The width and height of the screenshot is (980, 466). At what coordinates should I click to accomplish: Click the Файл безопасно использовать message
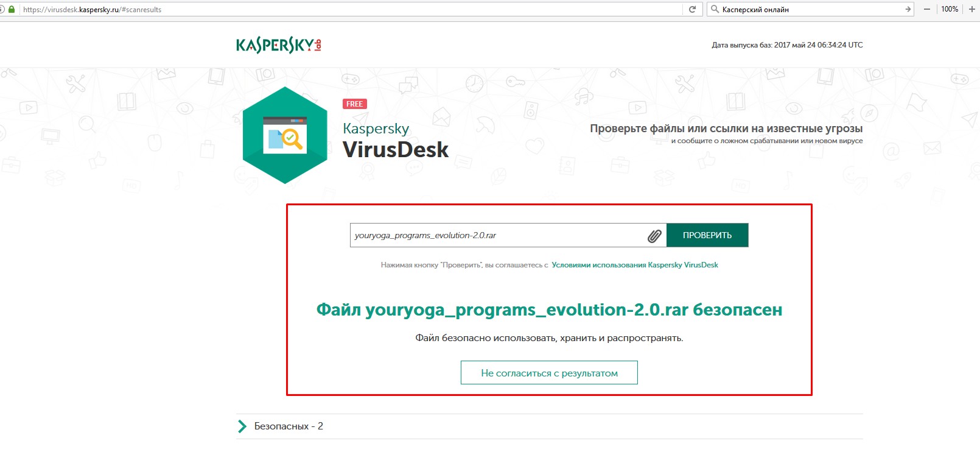coord(549,338)
